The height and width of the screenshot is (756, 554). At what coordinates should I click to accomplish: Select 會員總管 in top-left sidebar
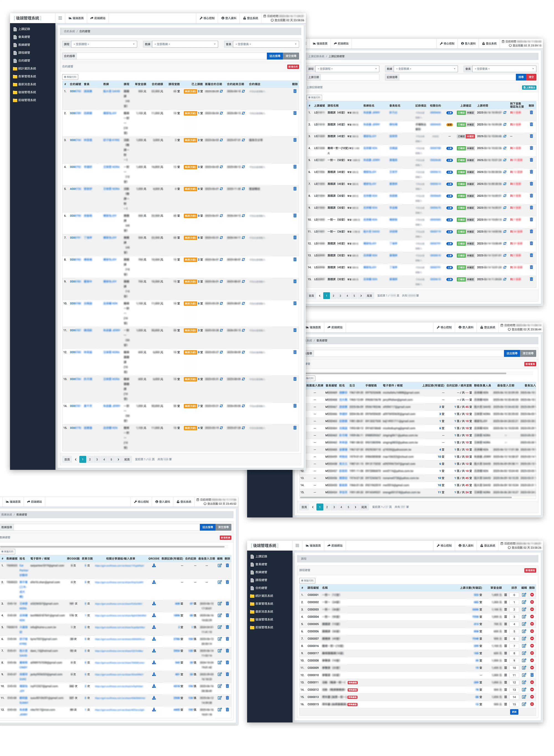point(24,37)
